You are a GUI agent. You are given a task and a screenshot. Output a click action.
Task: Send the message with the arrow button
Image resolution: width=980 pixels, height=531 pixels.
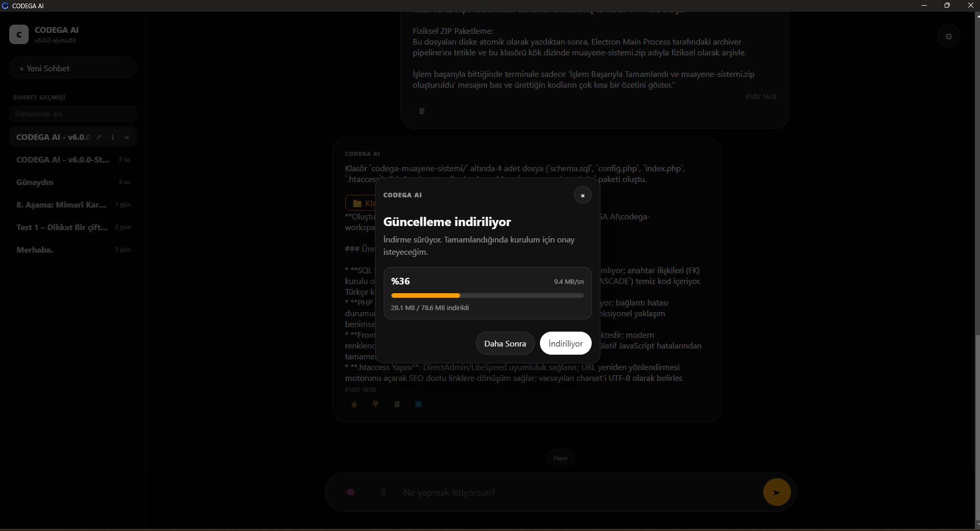(777, 492)
